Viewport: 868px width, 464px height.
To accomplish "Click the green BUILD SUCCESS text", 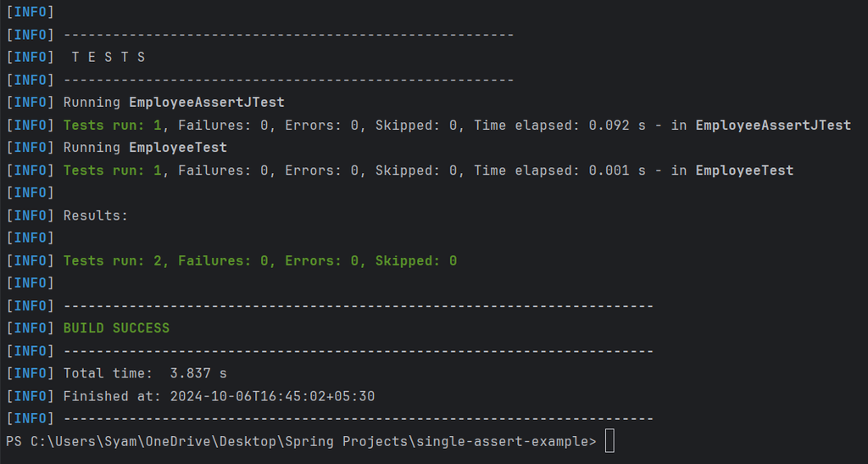I will pos(116,328).
